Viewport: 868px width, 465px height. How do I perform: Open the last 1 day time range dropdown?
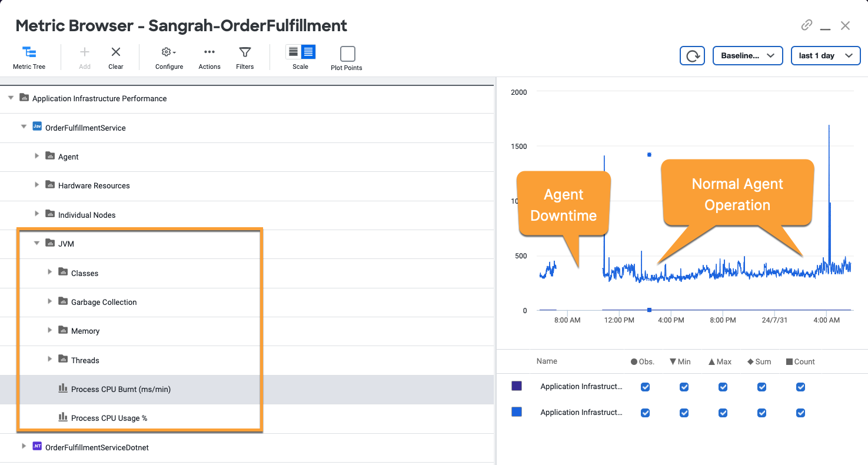825,55
